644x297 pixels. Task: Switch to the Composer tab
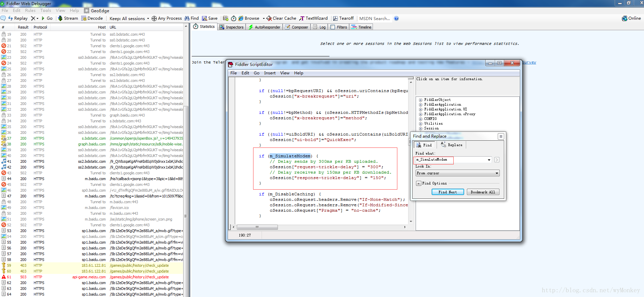point(297,27)
